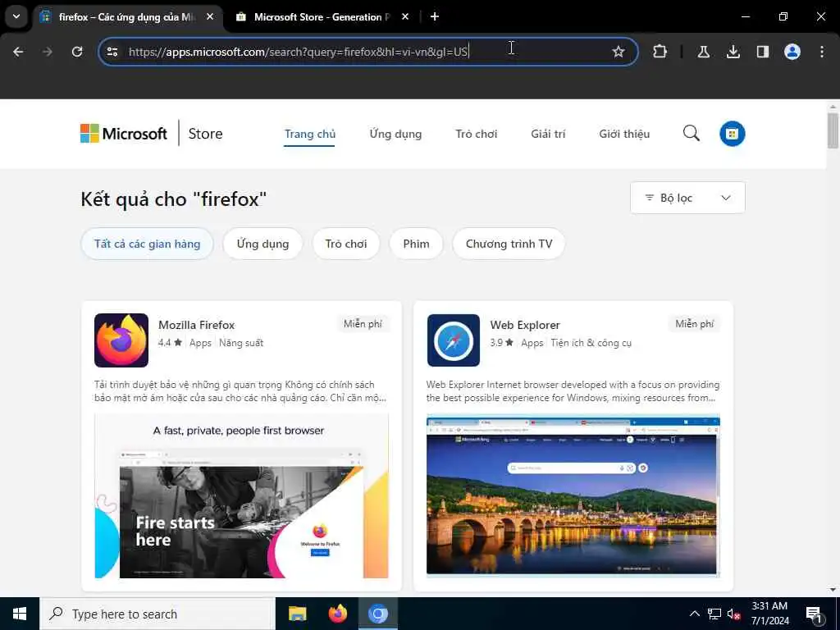View site information icon in address bar
Viewport: 840px width, 630px height.
click(112, 52)
